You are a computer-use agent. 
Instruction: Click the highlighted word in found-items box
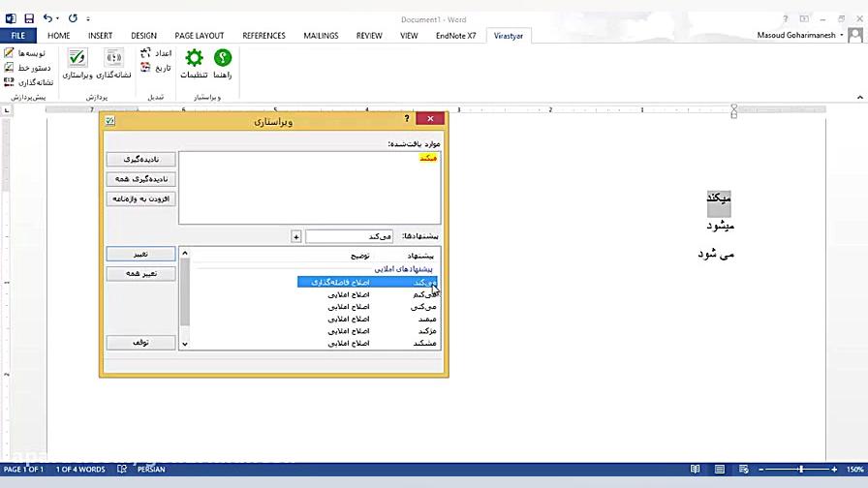pyautogui.click(x=428, y=158)
